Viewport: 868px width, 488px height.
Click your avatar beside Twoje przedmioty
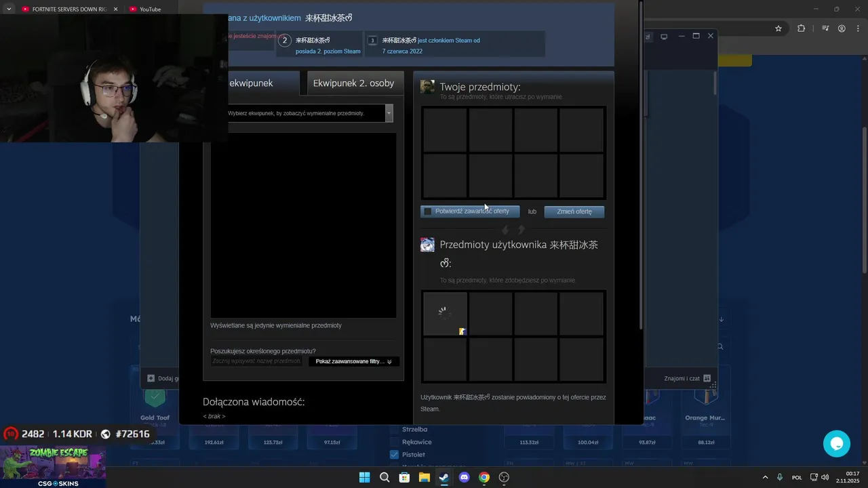[427, 87]
